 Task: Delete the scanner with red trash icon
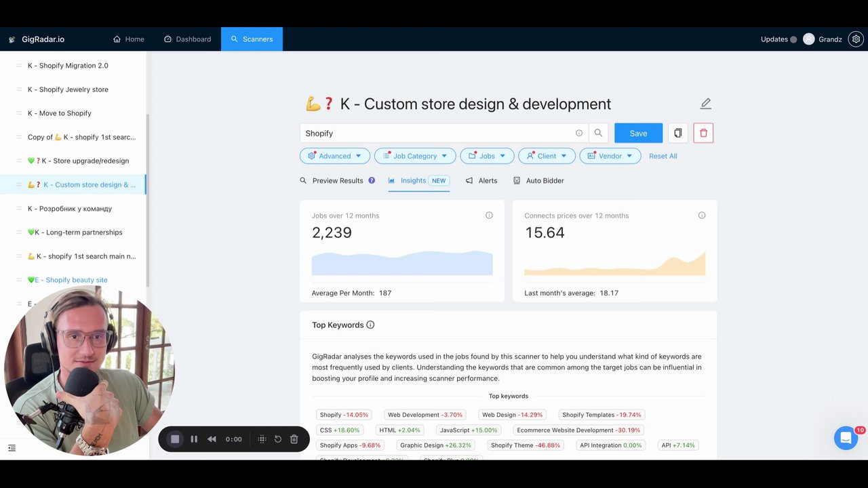point(703,134)
